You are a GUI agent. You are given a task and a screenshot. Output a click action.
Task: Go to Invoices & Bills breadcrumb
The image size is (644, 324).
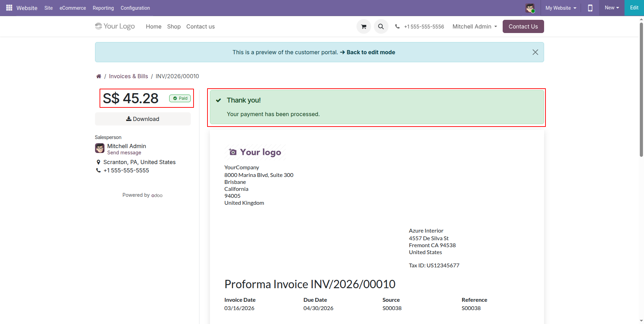coord(128,76)
